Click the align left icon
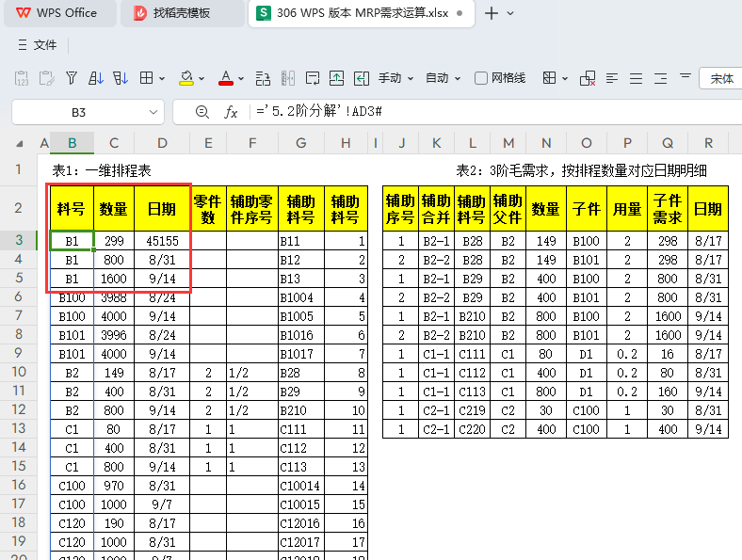This screenshot has height=560, width=742. click(x=612, y=78)
